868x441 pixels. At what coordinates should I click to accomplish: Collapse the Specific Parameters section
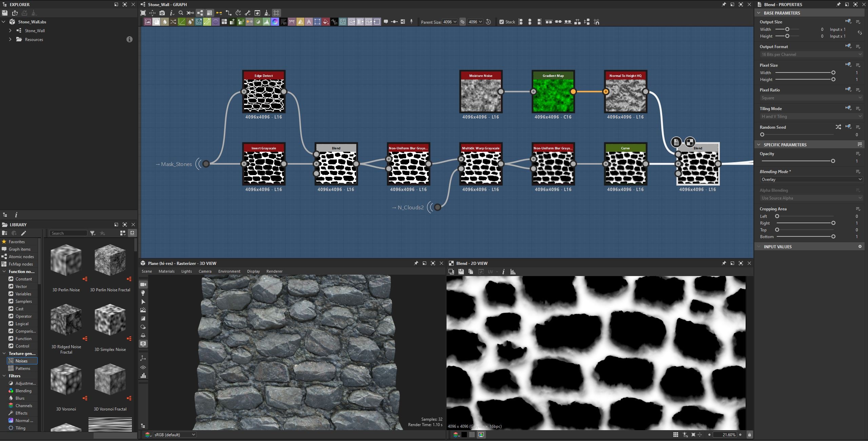tap(759, 145)
